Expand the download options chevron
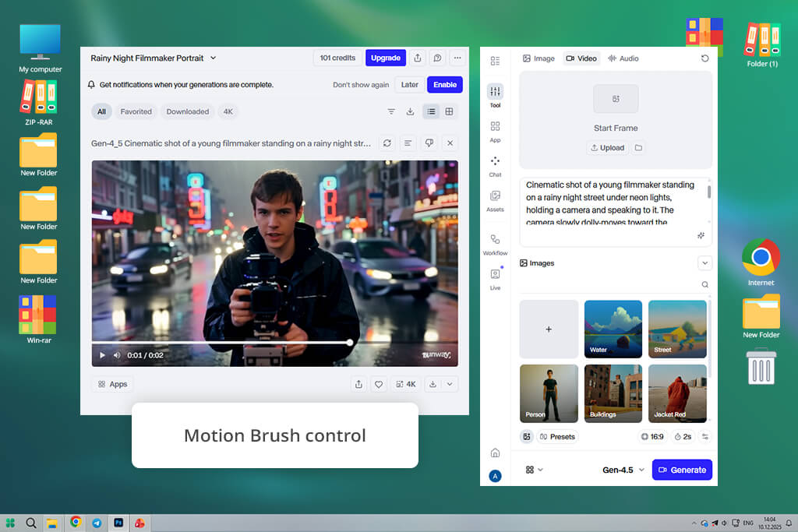This screenshot has height=532, width=798. point(450,384)
